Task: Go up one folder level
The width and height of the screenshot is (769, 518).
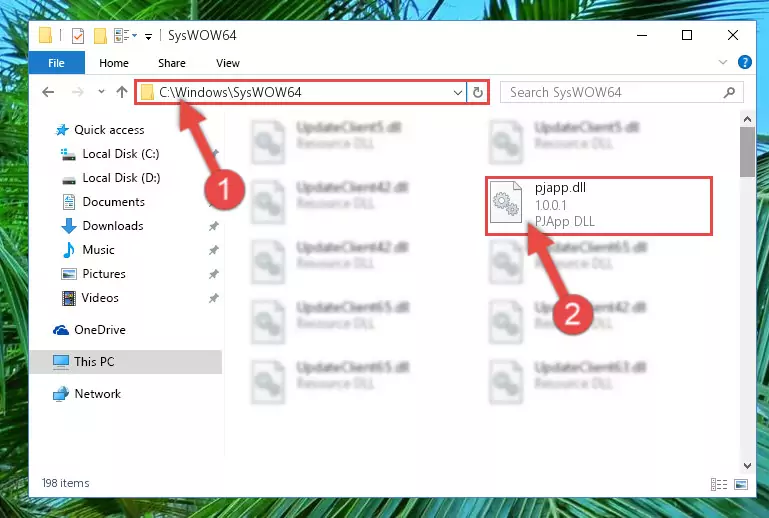Action: pyautogui.click(x=122, y=92)
